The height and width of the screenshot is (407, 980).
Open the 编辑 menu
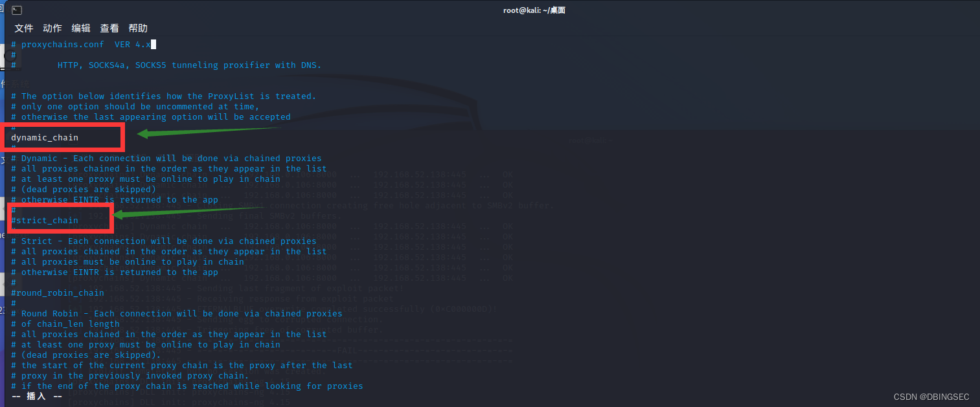[81, 28]
